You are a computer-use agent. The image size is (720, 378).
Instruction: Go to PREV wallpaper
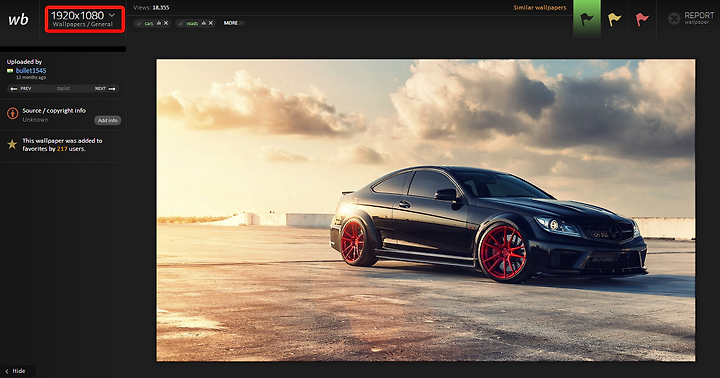[x=21, y=89]
